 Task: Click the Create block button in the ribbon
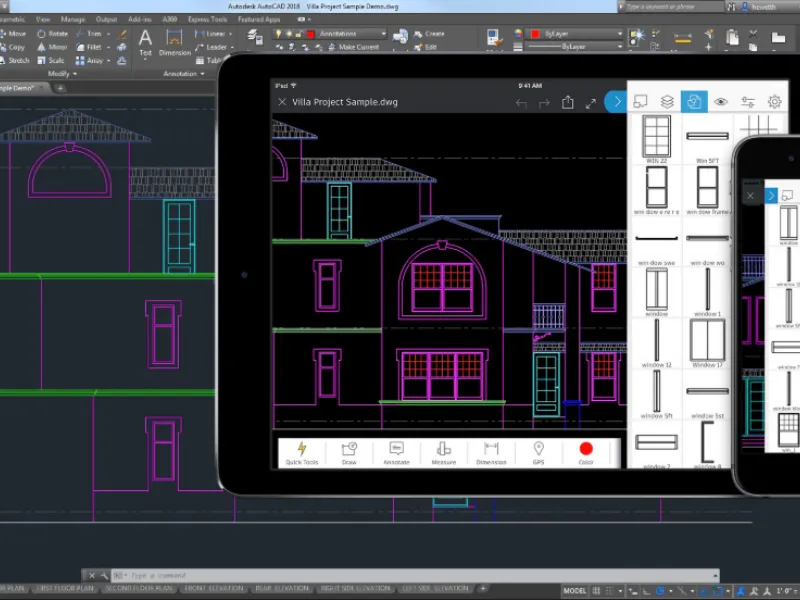429,34
